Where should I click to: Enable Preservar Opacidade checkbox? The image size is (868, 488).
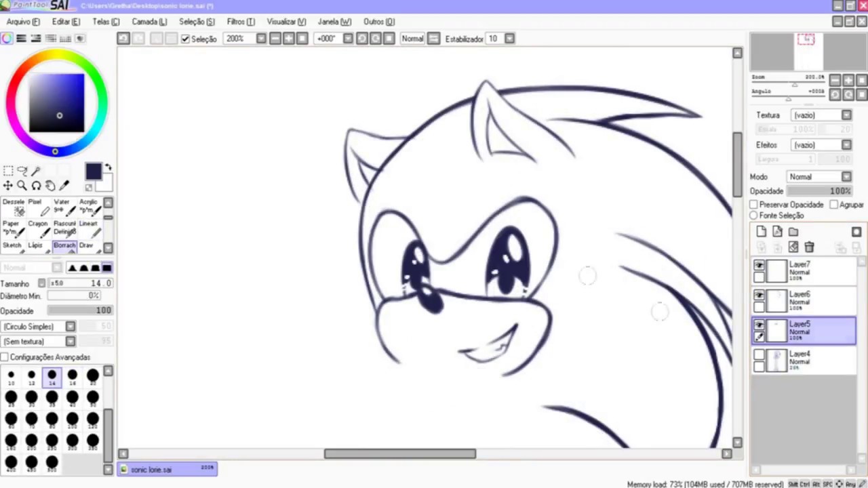(753, 205)
